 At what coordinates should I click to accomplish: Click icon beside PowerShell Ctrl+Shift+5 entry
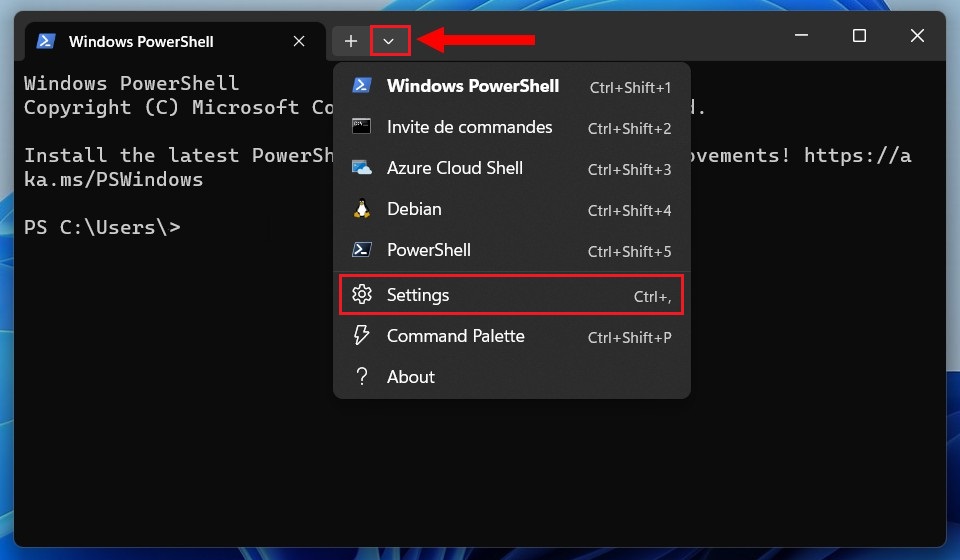tap(362, 249)
